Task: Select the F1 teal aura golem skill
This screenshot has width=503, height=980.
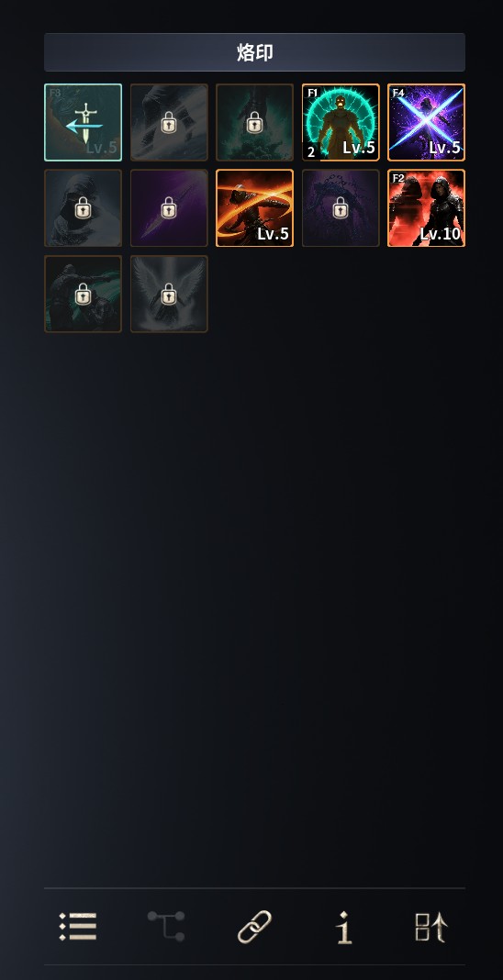Action: (x=341, y=123)
